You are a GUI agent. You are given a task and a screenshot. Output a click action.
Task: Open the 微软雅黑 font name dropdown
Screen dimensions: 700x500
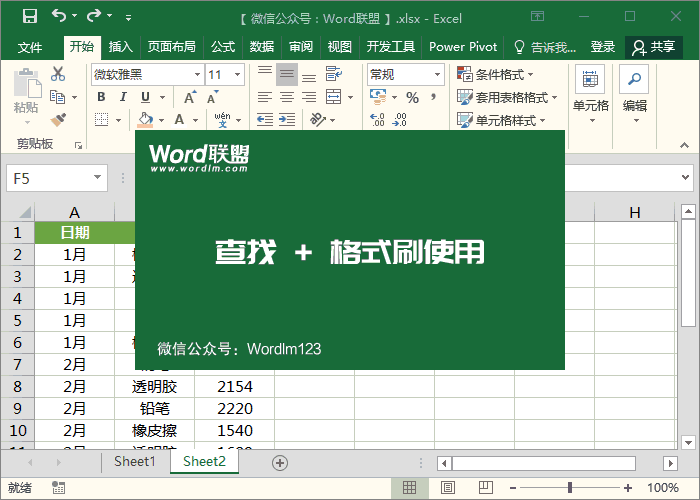click(x=197, y=75)
